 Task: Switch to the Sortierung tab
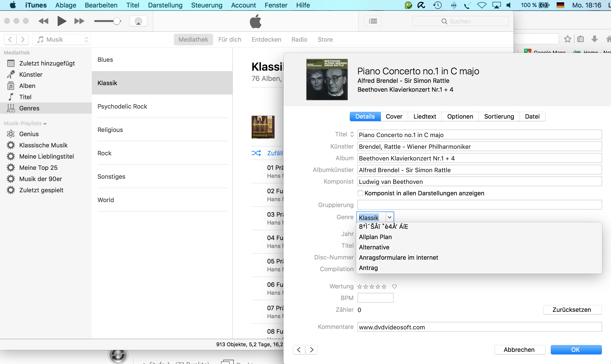(499, 116)
